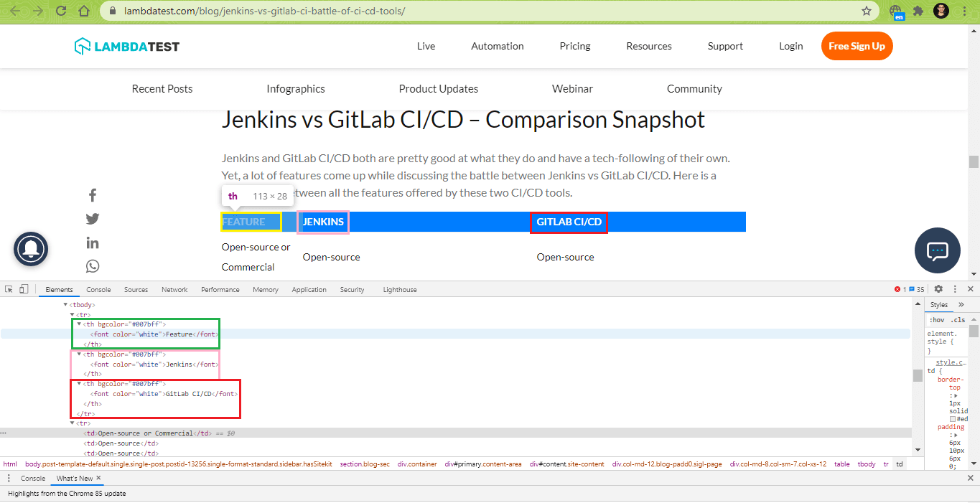Close the DevTools drawer
The width and height of the screenshot is (980, 503).
[x=971, y=478]
